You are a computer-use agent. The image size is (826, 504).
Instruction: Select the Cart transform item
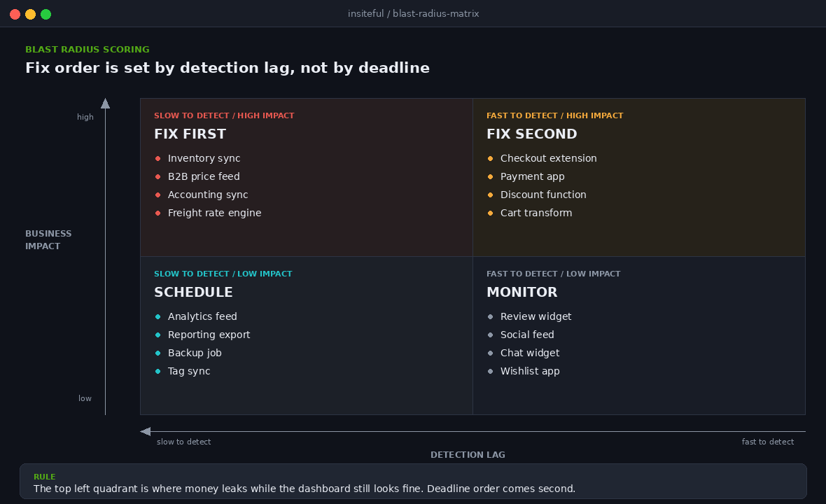(x=535, y=213)
